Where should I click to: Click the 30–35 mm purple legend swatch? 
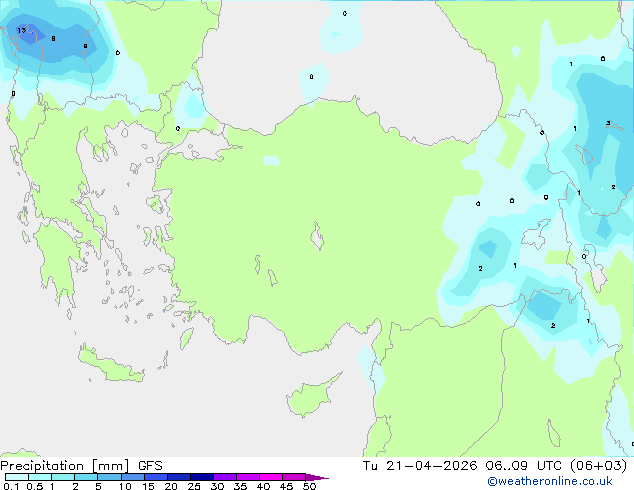(224, 477)
